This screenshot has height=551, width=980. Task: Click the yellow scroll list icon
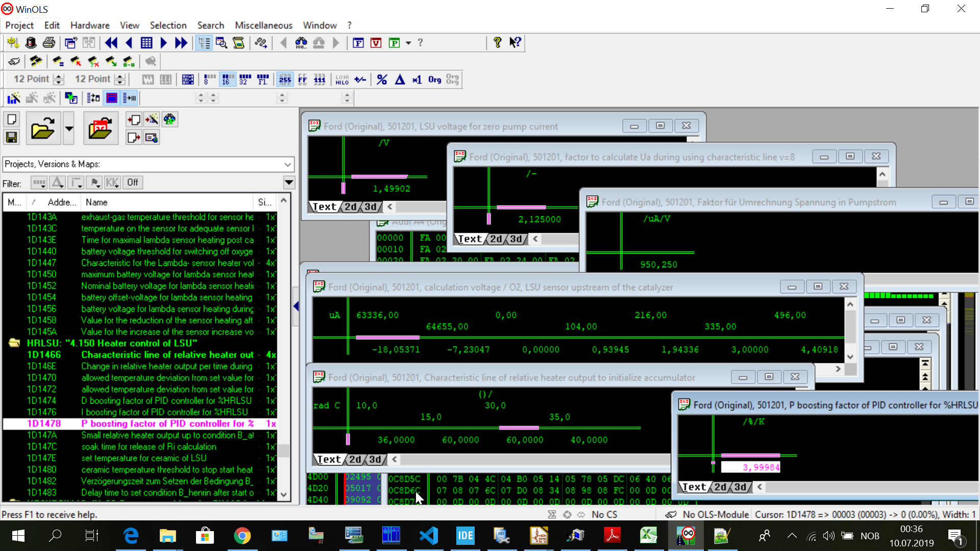tap(238, 43)
